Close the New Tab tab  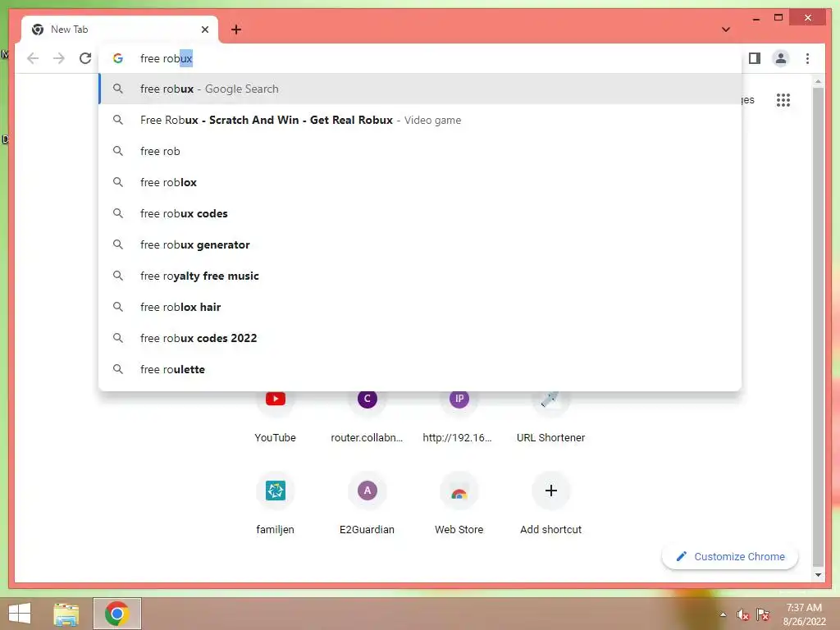[204, 30]
